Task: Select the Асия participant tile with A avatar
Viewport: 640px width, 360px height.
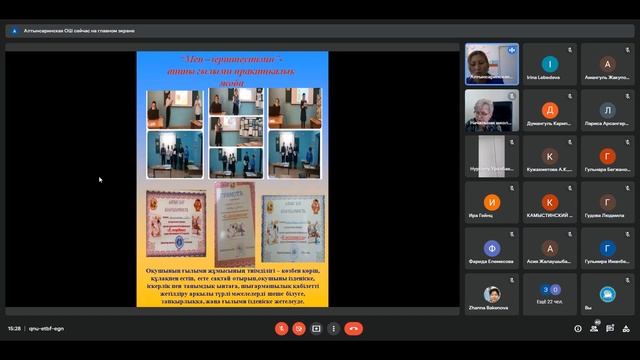Action: pos(550,249)
